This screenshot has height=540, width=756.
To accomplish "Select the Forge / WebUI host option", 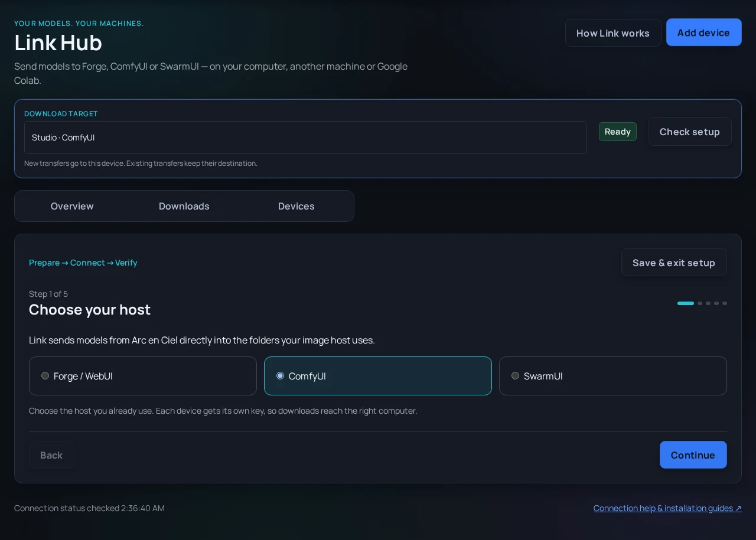I will [143, 376].
